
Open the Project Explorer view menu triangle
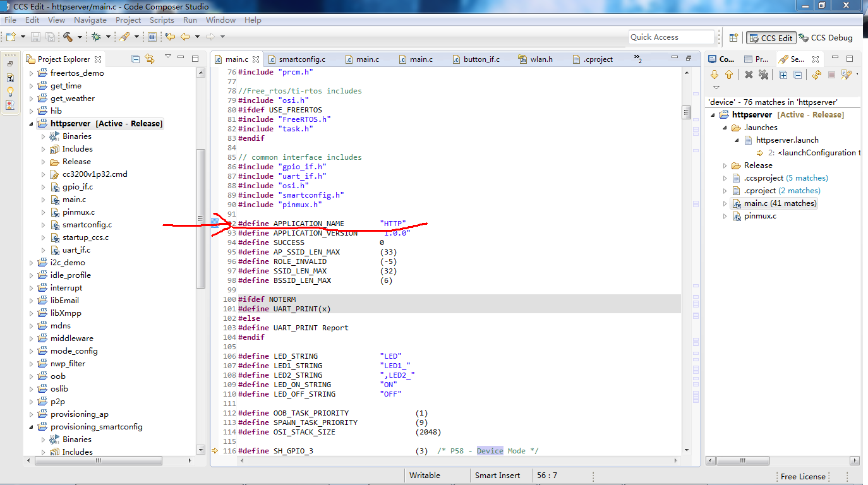[167, 57]
